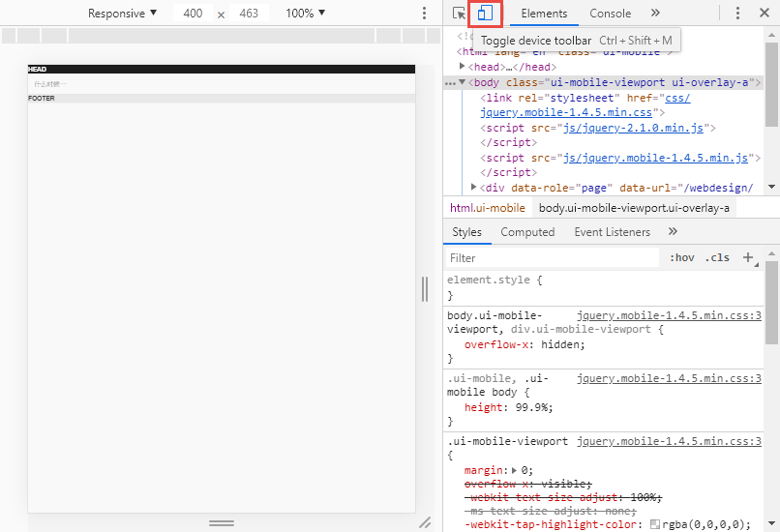
Task: Toggle the .cls classes panel
Action: [717, 258]
